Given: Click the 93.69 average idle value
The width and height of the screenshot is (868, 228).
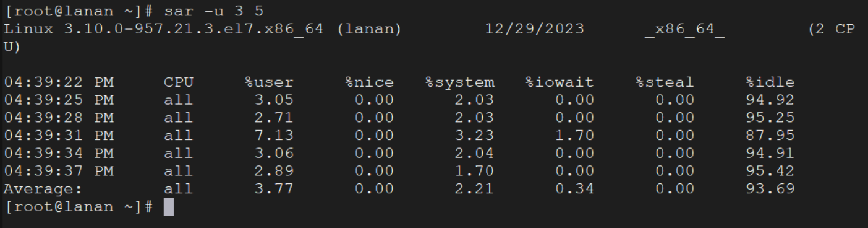Looking at the screenshot, I should click(x=770, y=189).
